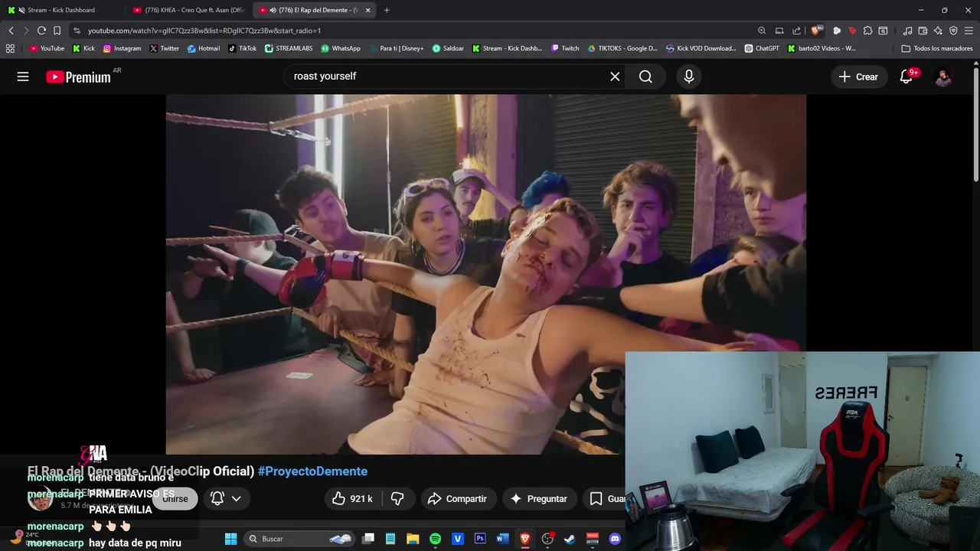Open Brave Shields lion icon

click(815, 31)
